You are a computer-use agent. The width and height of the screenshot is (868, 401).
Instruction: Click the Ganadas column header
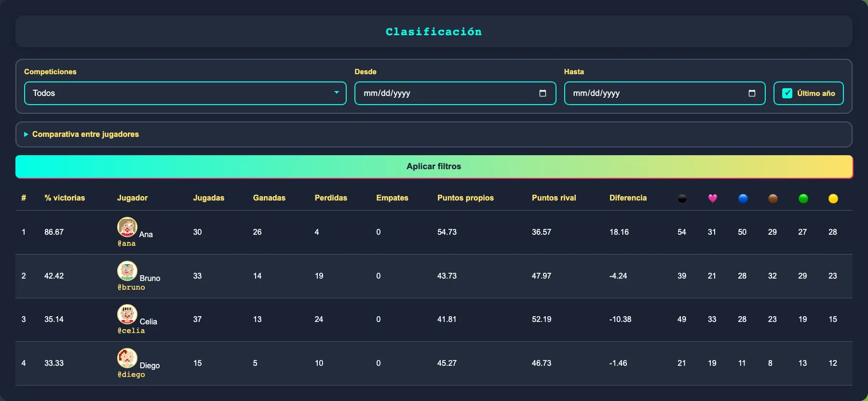coord(269,198)
